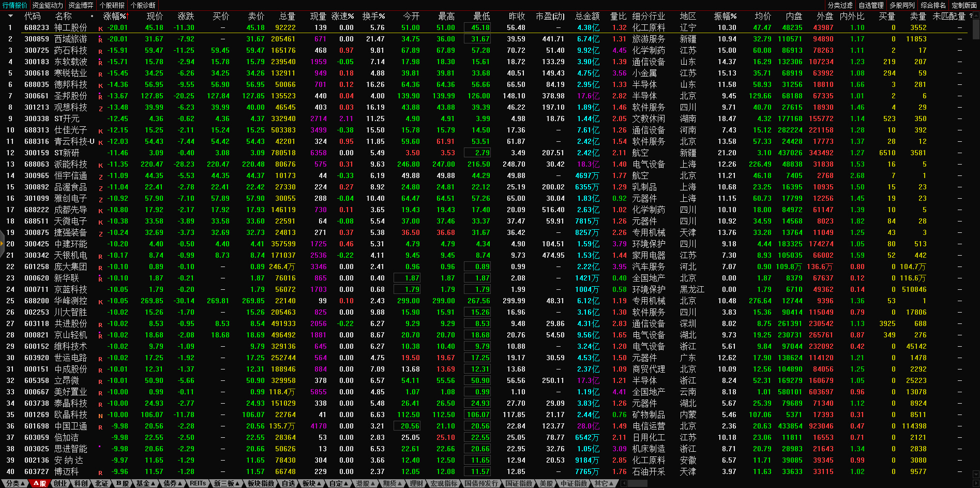This screenshot has width=980, height=488.
Task: Click the vertical scrollbar track on right
Action: click(976, 259)
